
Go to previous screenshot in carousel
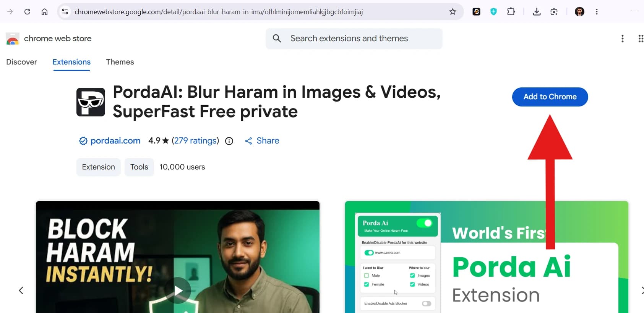21,290
